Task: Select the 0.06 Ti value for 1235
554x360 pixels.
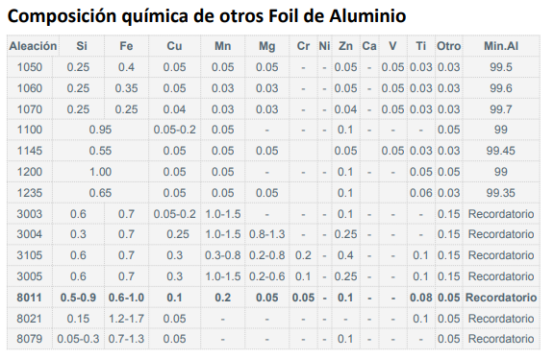Action: click(421, 193)
